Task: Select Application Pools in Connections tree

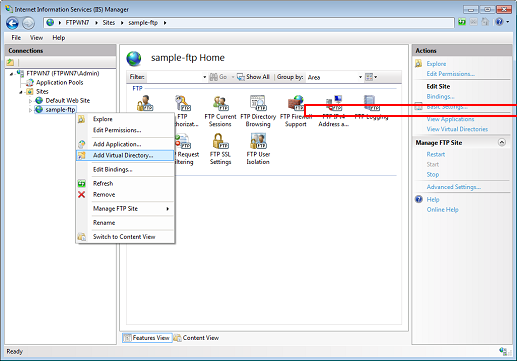Action: point(60,82)
